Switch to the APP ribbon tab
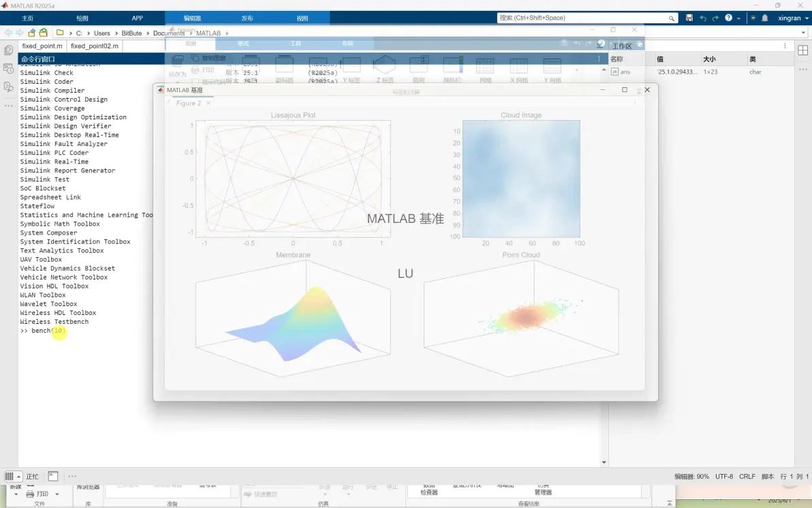Image resolution: width=812 pixels, height=508 pixels. 137,18
